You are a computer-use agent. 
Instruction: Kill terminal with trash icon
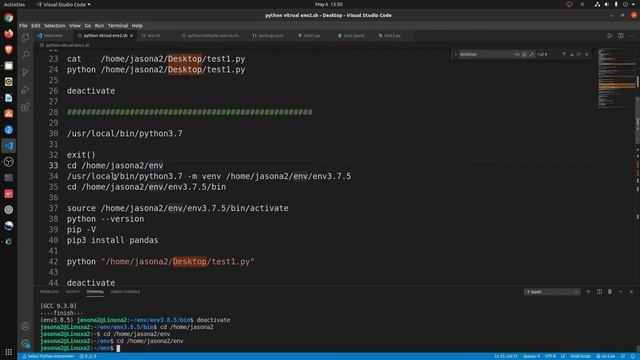pyautogui.click(x=610, y=292)
